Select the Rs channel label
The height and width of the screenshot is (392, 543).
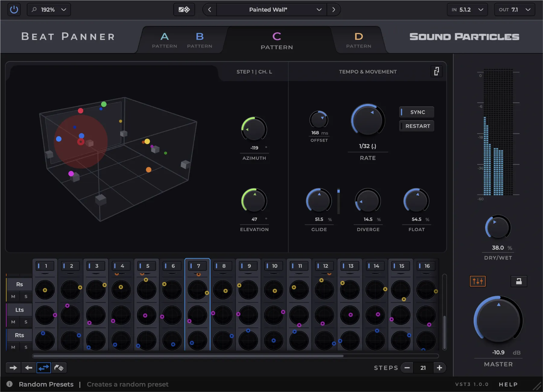pyautogui.click(x=20, y=284)
